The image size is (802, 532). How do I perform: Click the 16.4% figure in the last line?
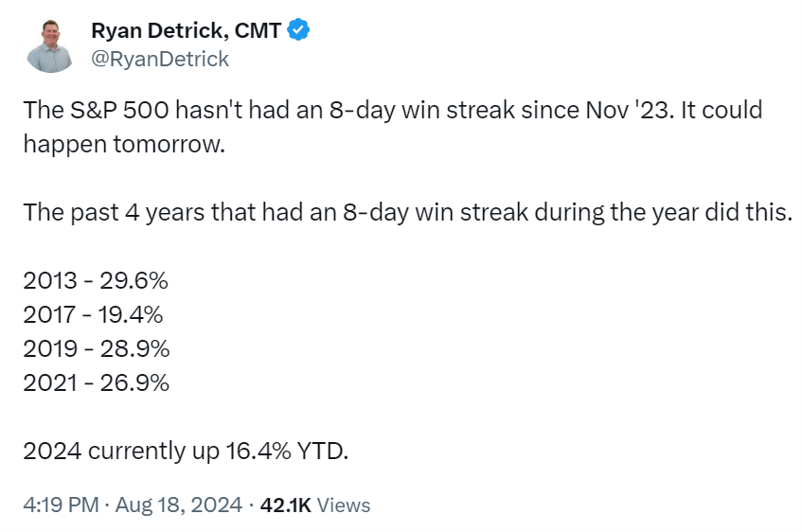258,452
